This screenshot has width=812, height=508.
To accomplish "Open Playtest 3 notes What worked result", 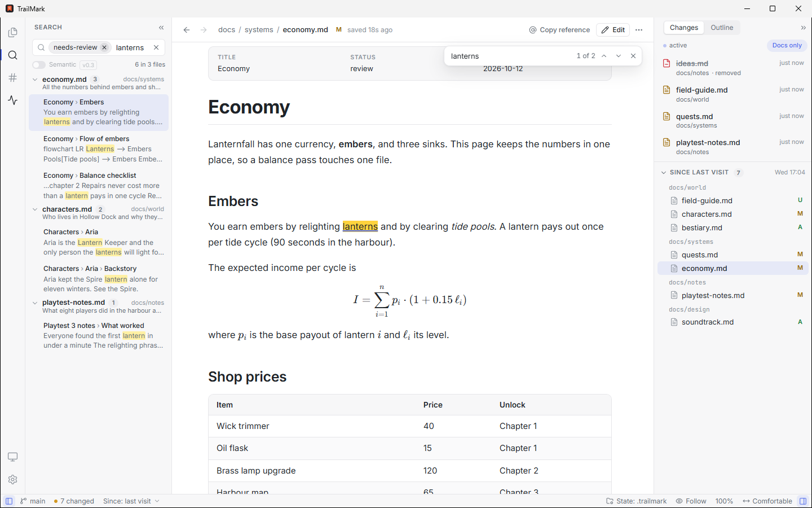I will pos(99,335).
